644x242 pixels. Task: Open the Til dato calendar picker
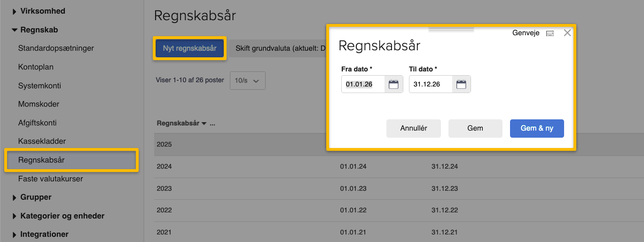pyautogui.click(x=461, y=85)
